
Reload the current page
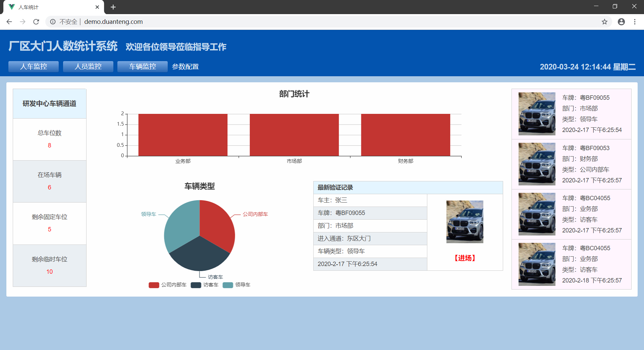click(36, 22)
